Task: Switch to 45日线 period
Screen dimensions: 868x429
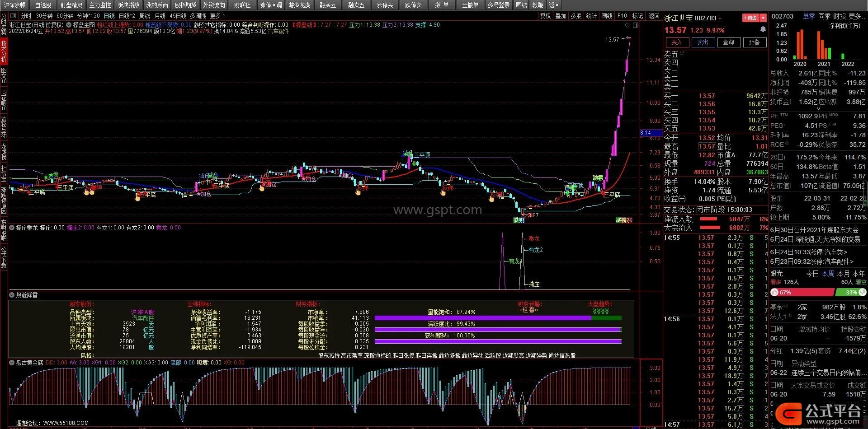Action: (178, 16)
